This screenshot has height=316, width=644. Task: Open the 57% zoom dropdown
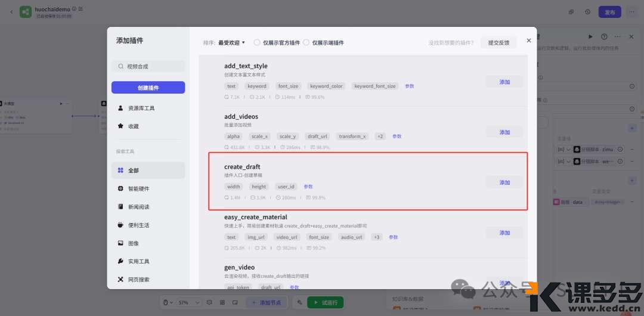tap(190, 302)
